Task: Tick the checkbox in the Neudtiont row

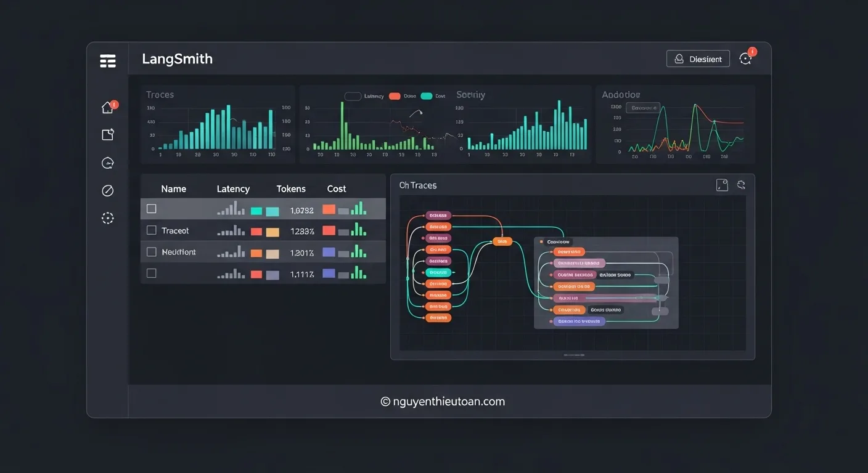Action: point(152,252)
